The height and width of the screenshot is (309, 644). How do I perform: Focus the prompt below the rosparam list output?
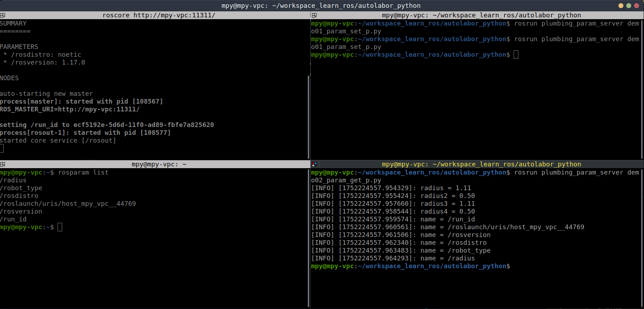[60, 227]
